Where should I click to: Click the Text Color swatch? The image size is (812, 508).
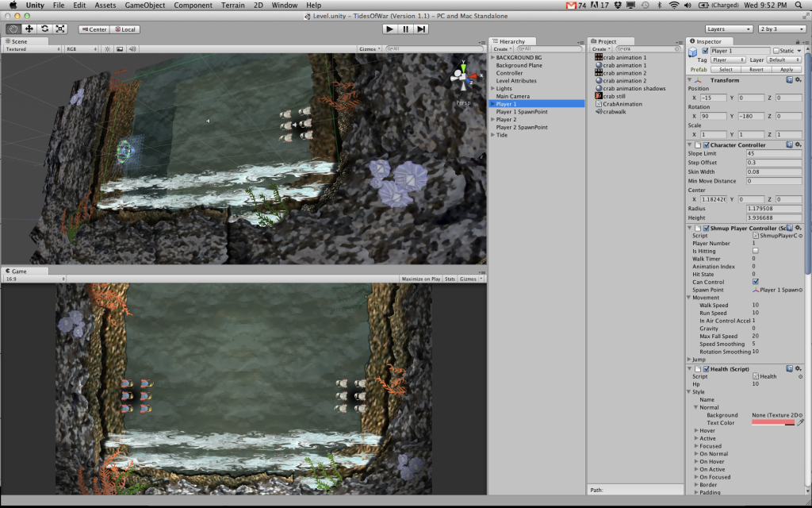tap(772, 422)
